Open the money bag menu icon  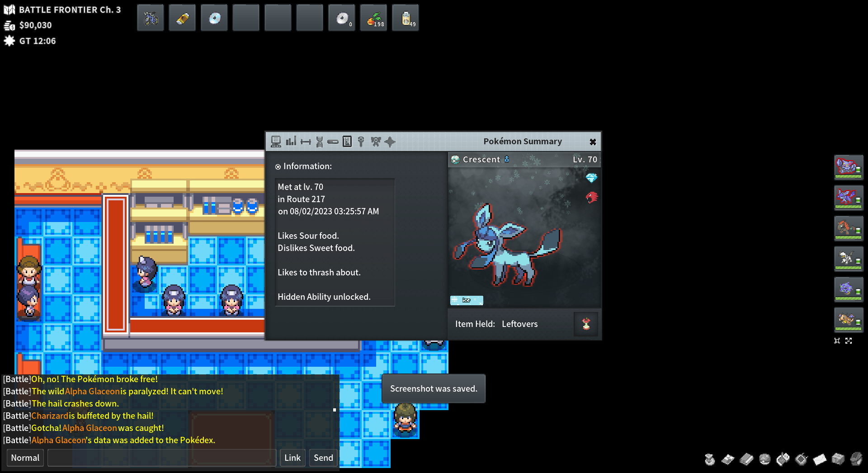coord(710,459)
